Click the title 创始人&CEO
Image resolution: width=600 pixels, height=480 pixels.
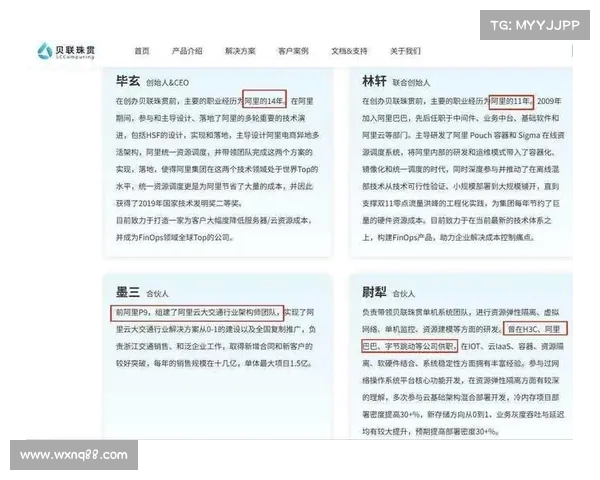pos(168,83)
